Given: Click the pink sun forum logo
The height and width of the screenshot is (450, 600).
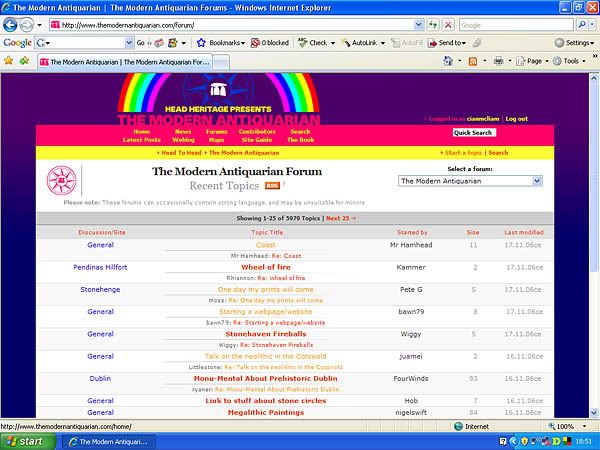Looking at the screenshot, I should [62, 180].
